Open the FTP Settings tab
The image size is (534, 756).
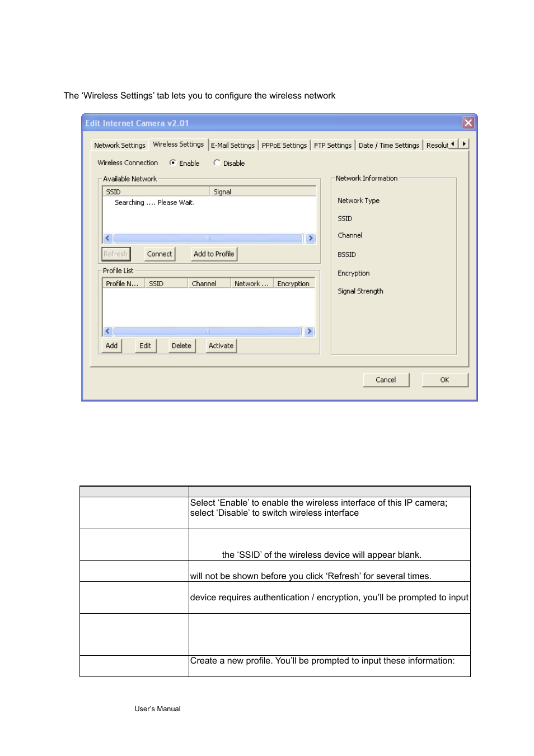tap(332, 146)
